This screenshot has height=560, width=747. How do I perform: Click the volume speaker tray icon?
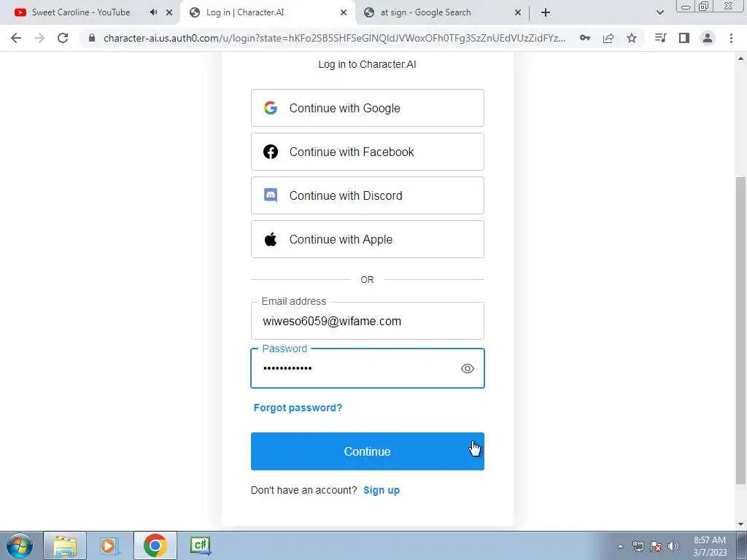673,546
